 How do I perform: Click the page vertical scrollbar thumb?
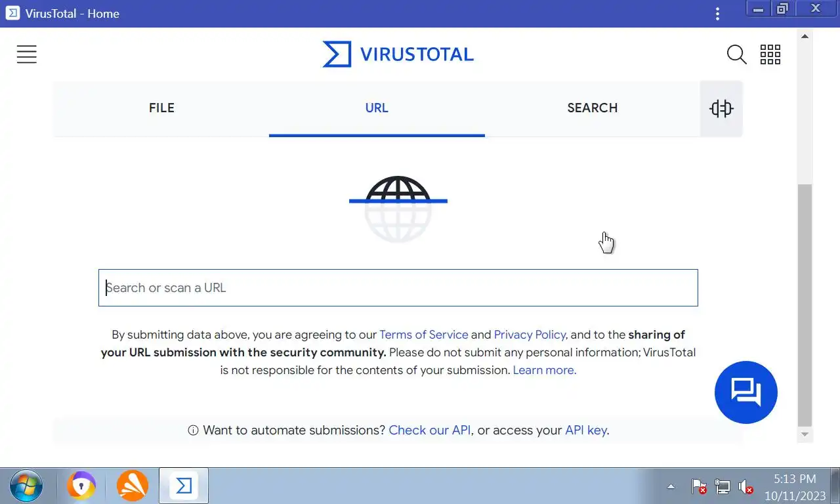click(805, 305)
